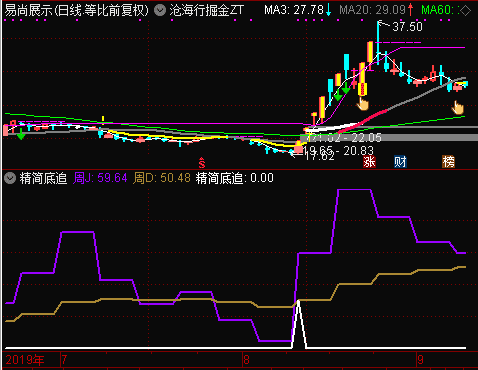Click the red up arrow beside MA20 value
This screenshot has height=370, width=478.
click(411, 10)
